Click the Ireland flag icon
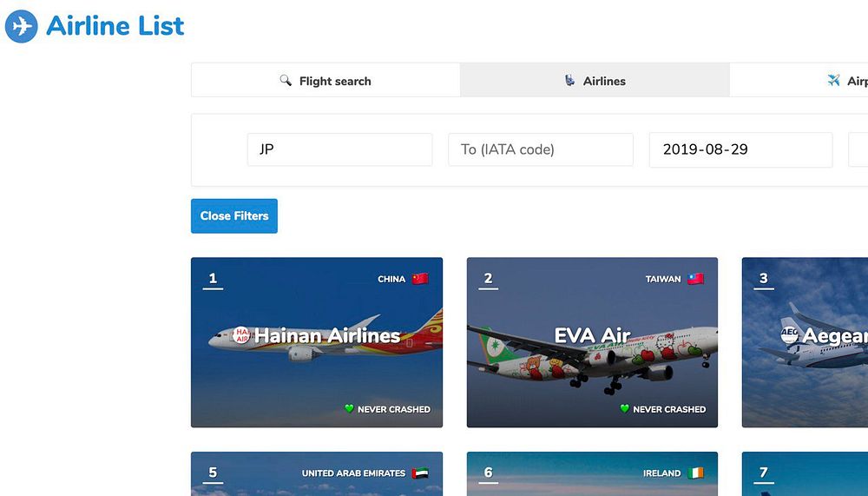 [696, 473]
